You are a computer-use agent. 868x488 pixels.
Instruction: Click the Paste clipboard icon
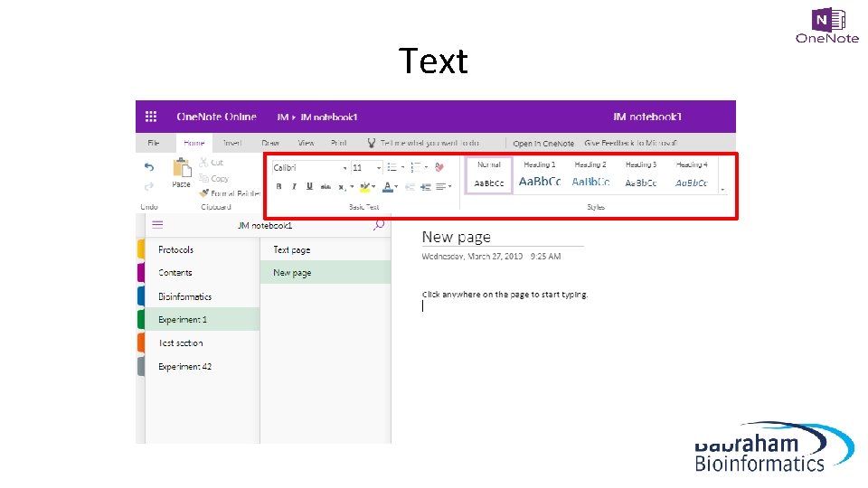coord(181,168)
